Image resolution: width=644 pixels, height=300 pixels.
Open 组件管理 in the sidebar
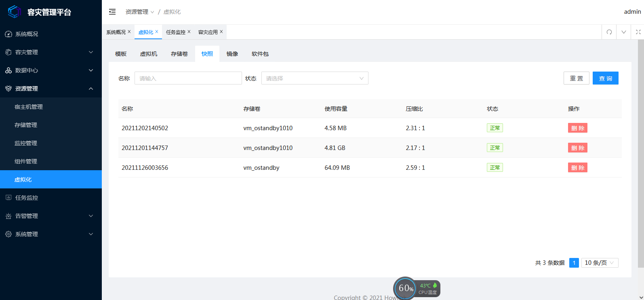coord(51,161)
